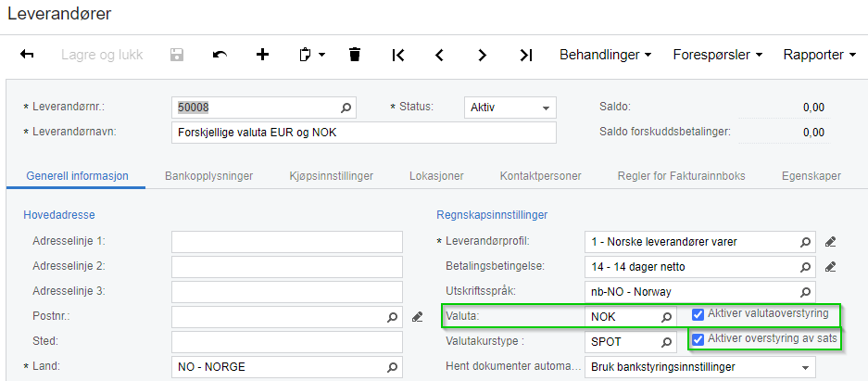Click the Leverandørnavn input field
Viewport: 868px width, 381px height.
pos(364,133)
